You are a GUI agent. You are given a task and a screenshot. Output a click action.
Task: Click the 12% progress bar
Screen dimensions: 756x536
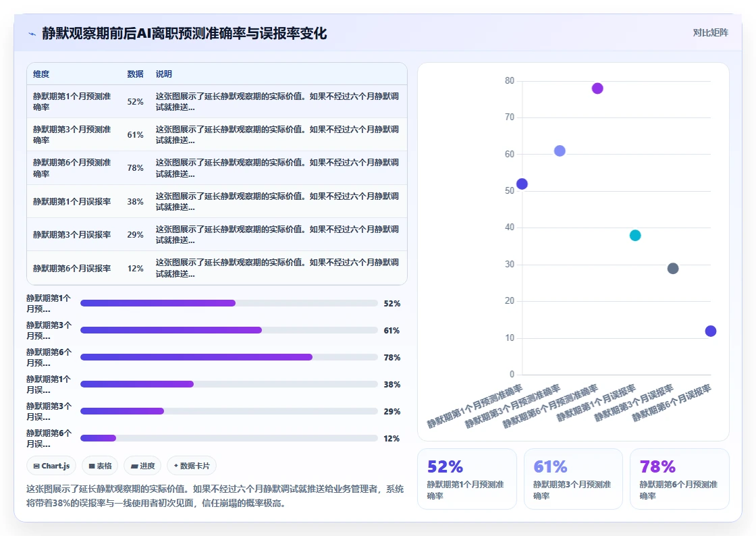coord(229,438)
